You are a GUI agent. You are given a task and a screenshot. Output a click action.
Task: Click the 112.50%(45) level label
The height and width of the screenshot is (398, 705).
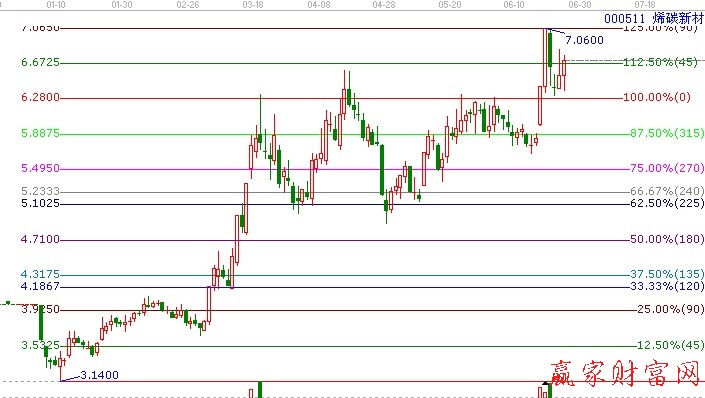coord(660,62)
